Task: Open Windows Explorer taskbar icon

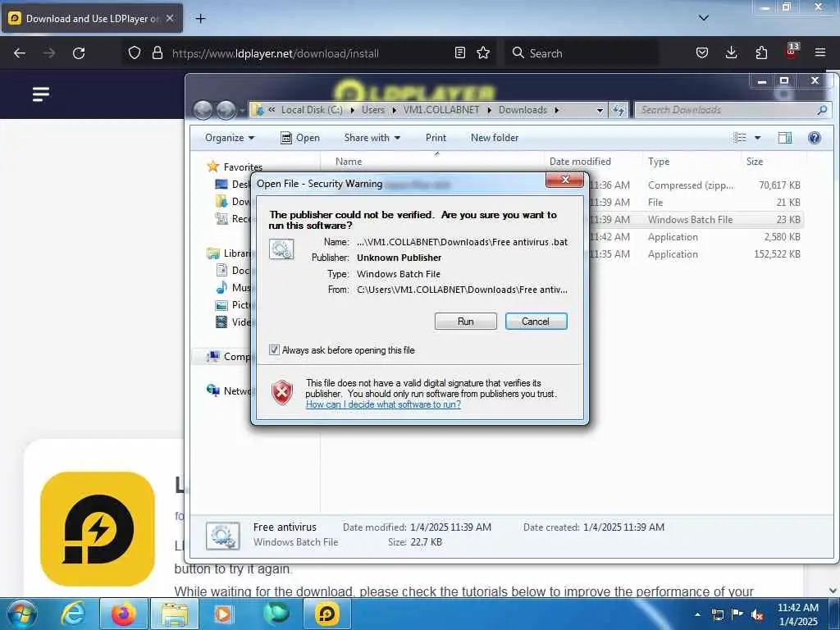Action: pos(176,614)
